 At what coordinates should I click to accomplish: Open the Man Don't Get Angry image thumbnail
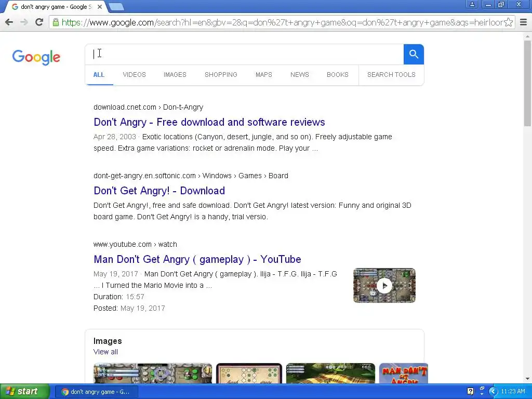pyautogui.click(x=403, y=373)
